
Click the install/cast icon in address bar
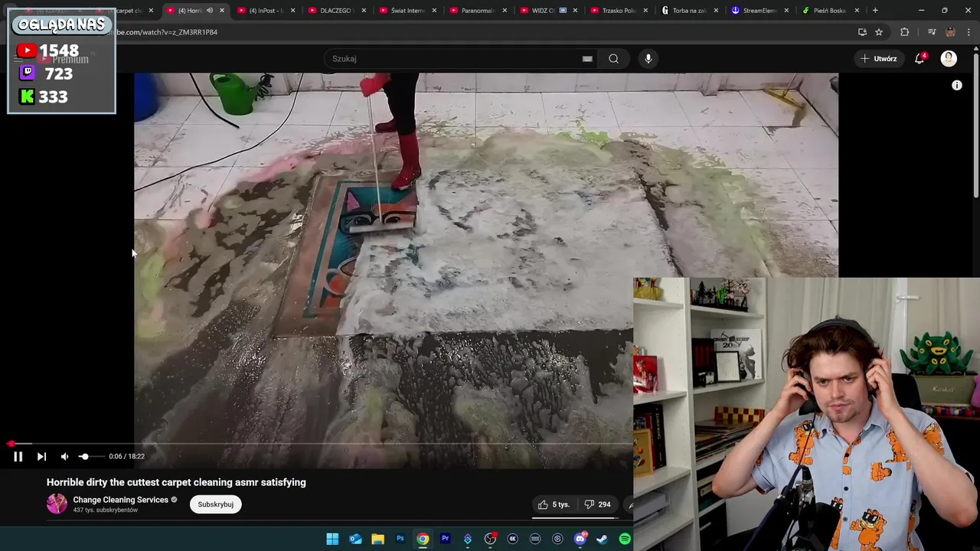point(862,32)
